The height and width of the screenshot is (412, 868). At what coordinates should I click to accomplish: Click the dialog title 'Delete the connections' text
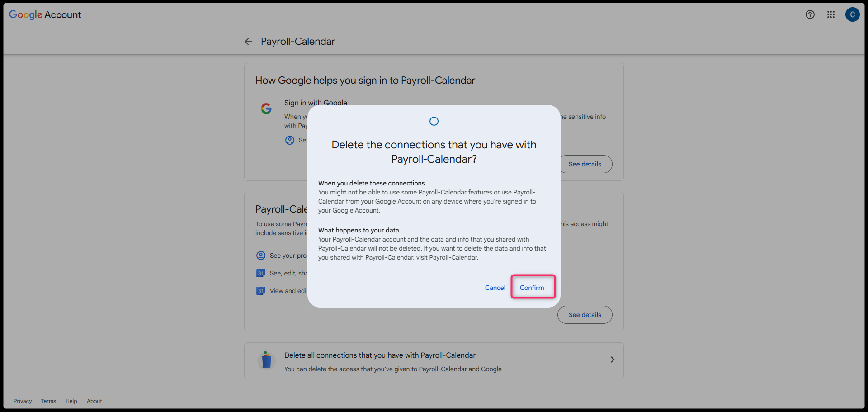pyautogui.click(x=434, y=152)
